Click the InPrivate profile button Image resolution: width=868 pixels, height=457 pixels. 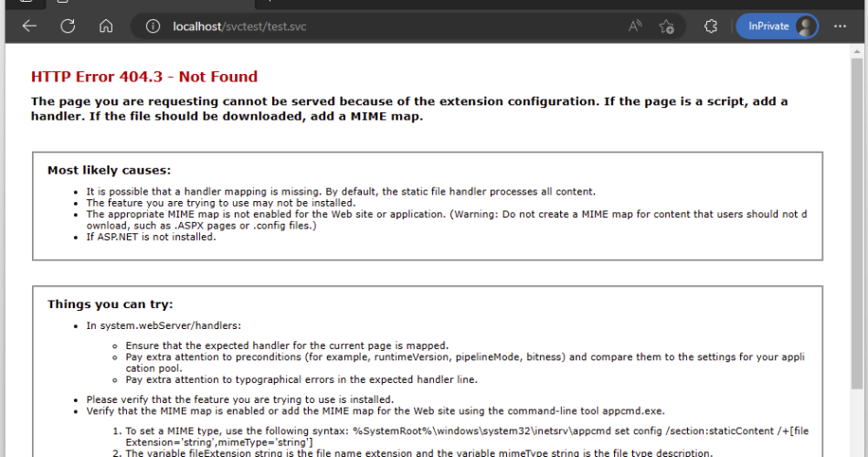click(777, 26)
